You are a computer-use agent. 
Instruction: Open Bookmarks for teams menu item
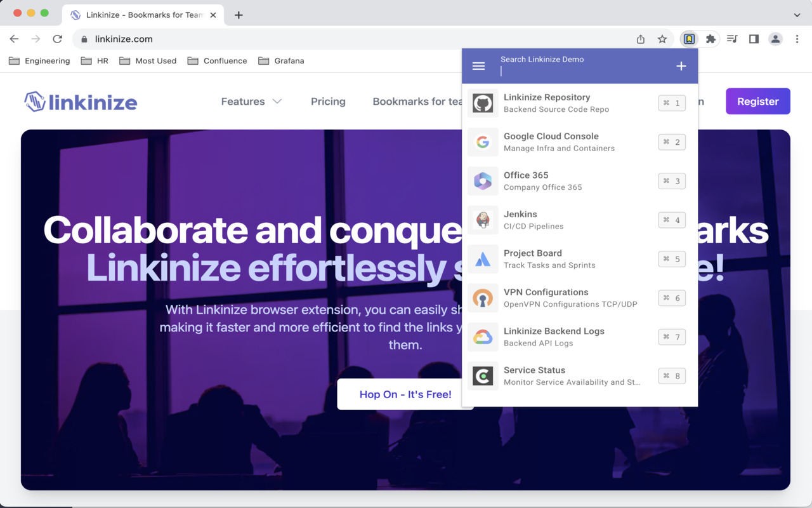coord(417,102)
